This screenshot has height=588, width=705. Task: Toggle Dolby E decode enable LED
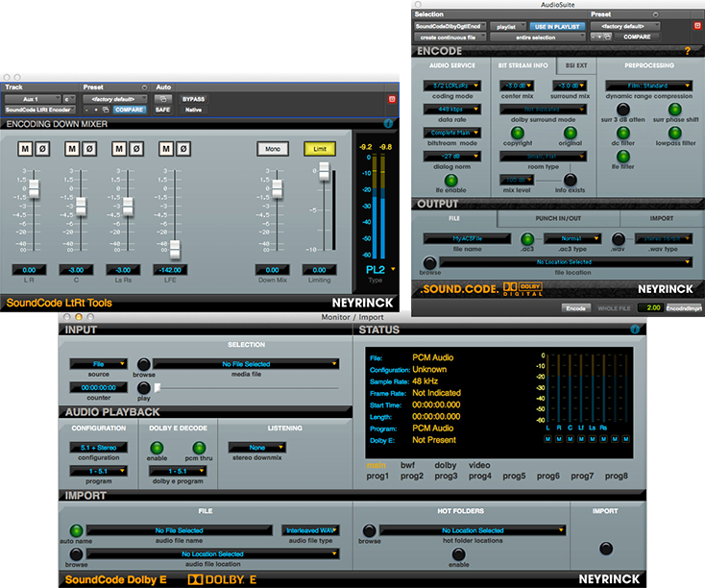(157, 448)
